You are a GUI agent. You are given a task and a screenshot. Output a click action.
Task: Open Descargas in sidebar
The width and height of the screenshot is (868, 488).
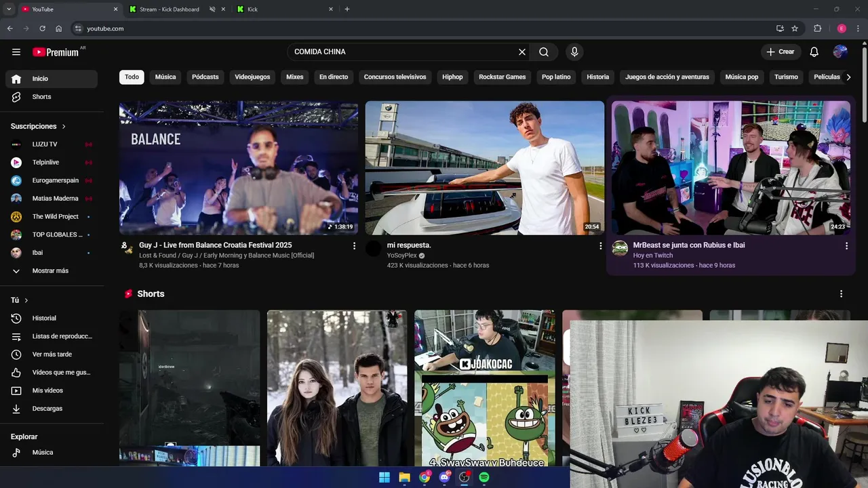point(52,409)
